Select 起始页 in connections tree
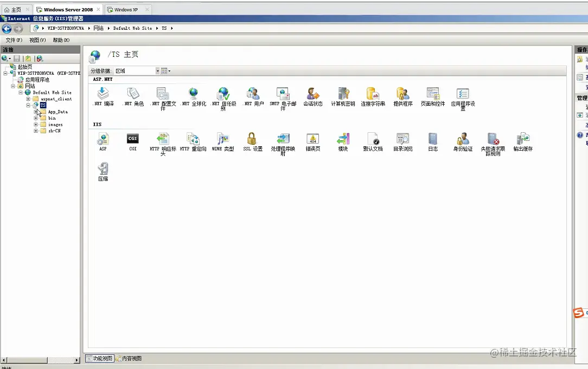The width and height of the screenshot is (588, 369). click(x=25, y=67)
